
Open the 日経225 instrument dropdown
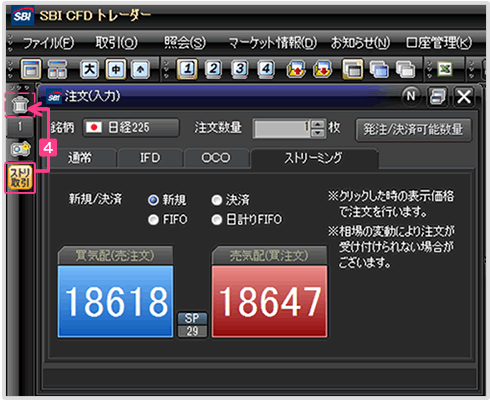131,128
